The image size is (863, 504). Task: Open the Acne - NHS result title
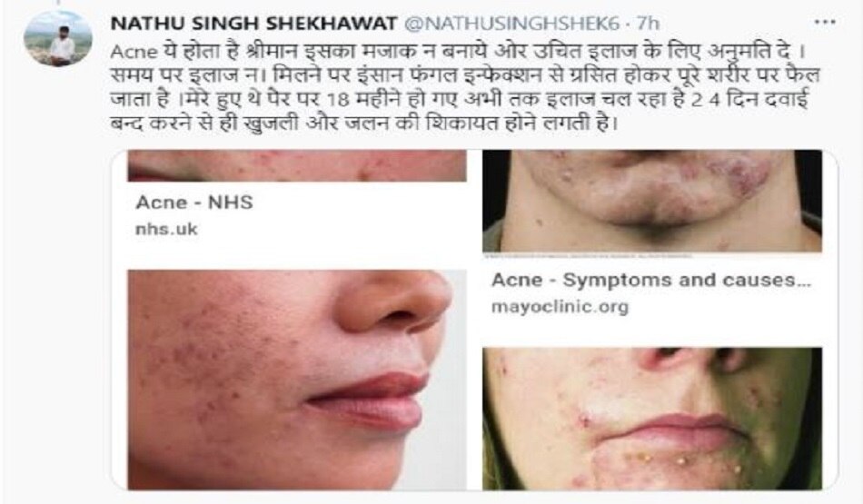(194, 203)
